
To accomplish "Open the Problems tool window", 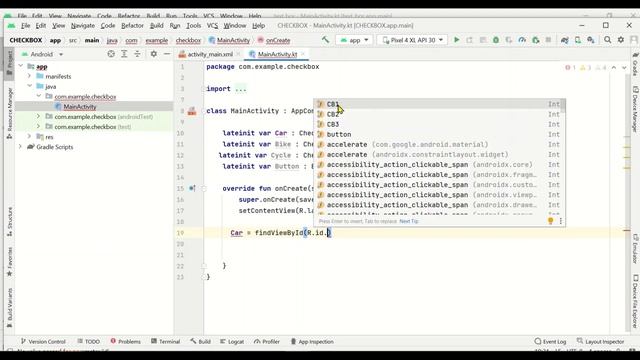I will [125, 341].
